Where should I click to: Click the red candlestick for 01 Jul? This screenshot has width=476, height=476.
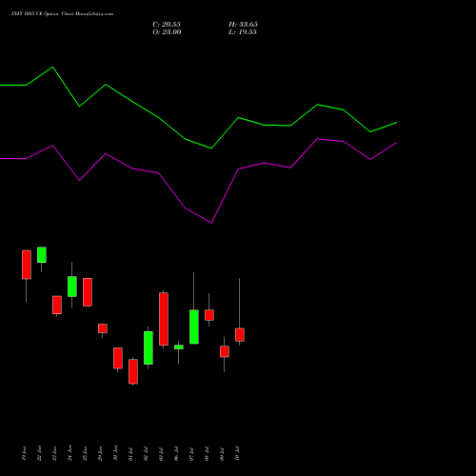coord(133,371)
